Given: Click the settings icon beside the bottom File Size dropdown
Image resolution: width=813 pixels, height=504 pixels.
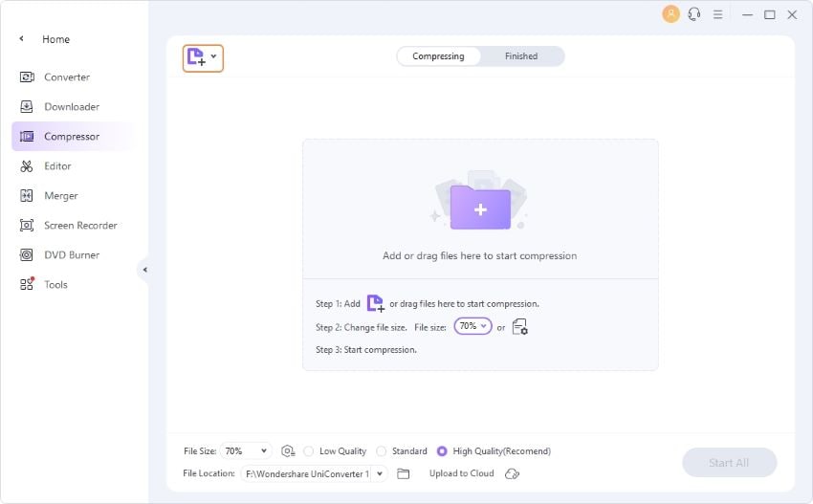Looking at the screenshot, I should point(288,451).
